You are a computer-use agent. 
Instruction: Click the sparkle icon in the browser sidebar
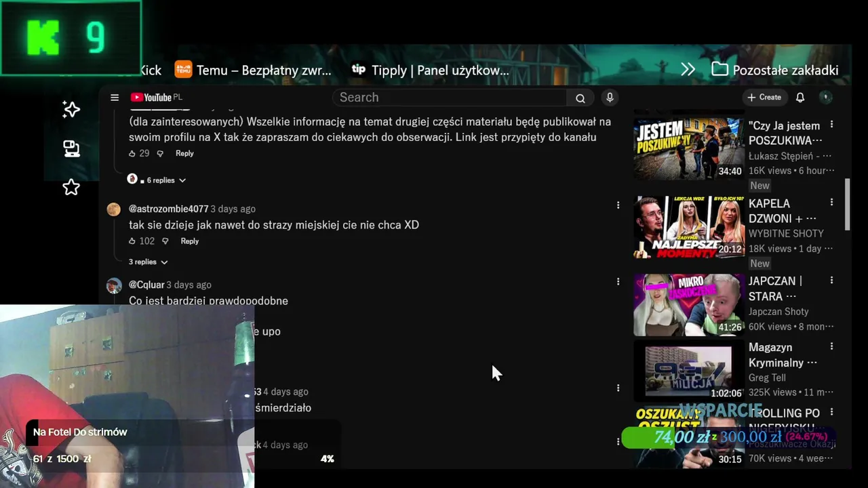coord(71,110)
